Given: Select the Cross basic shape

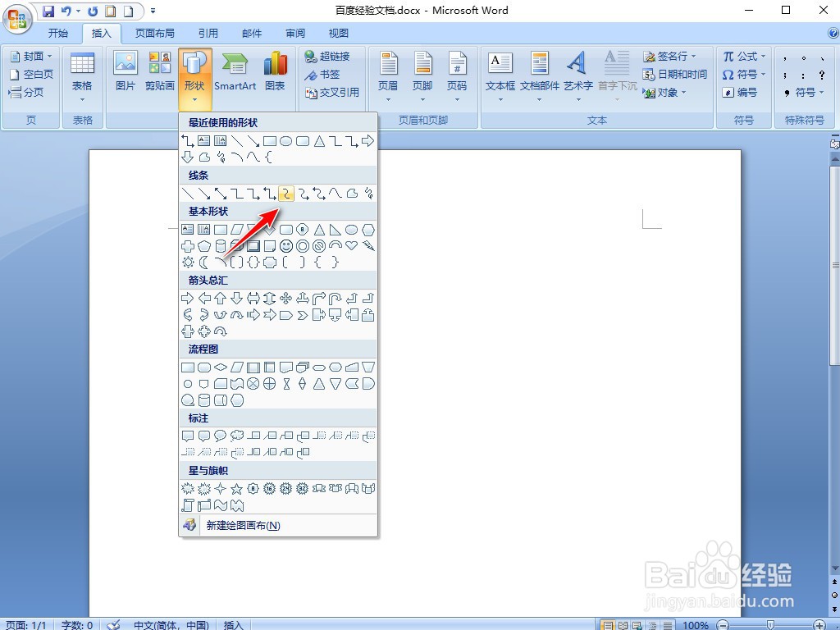Looking at the screenshot, I should pos(188,246).
